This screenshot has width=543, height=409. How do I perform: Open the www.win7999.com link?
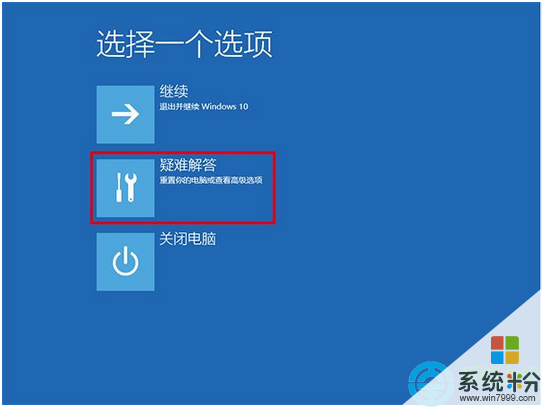498,398
